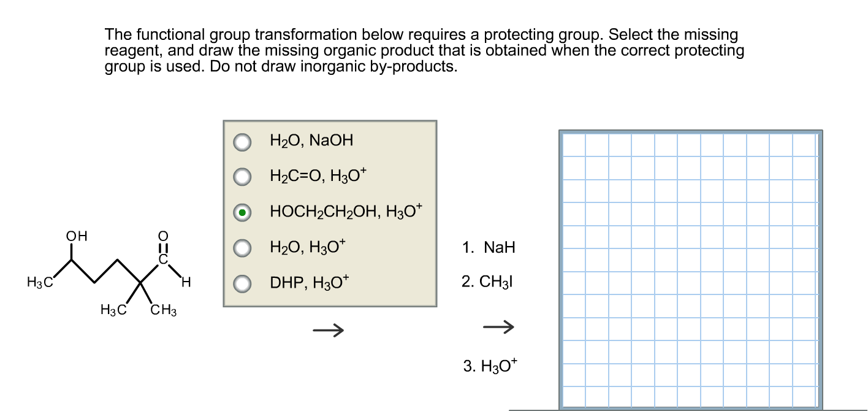Select the DHP, H3O+ reagent option
The width and height of the screenshot is (868, 411).
243,283
